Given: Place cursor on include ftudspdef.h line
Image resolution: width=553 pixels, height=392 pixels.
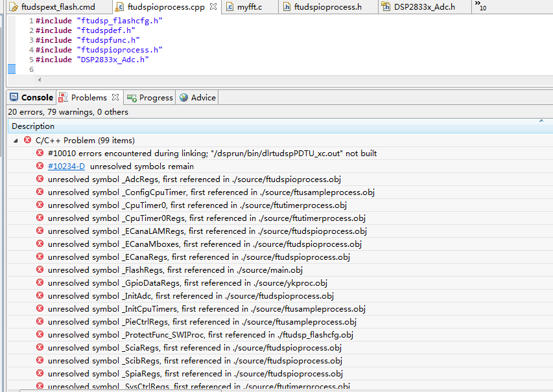Looking at the screenshot, I should click(86, 30).
